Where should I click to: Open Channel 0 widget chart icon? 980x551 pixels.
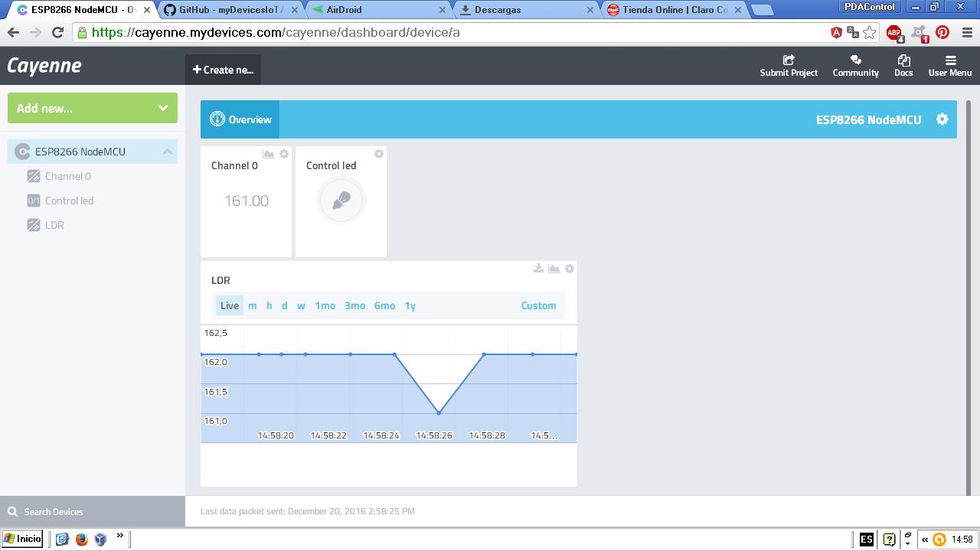268,154
